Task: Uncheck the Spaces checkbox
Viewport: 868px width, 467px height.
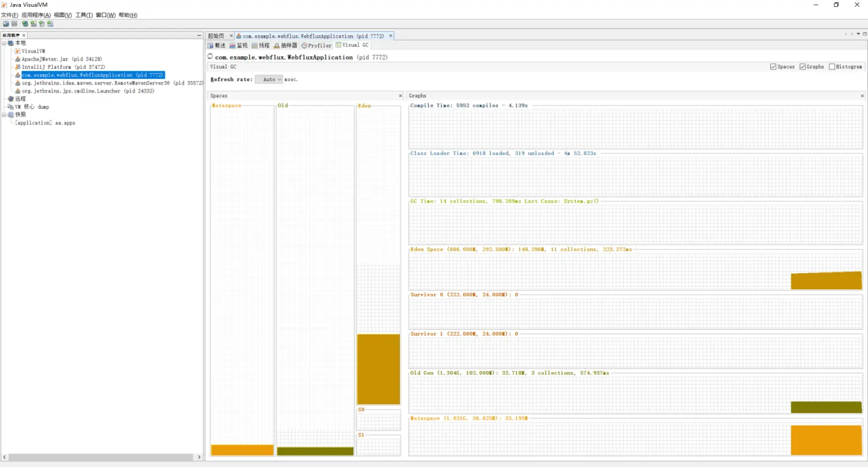Action: click(774, 67)
